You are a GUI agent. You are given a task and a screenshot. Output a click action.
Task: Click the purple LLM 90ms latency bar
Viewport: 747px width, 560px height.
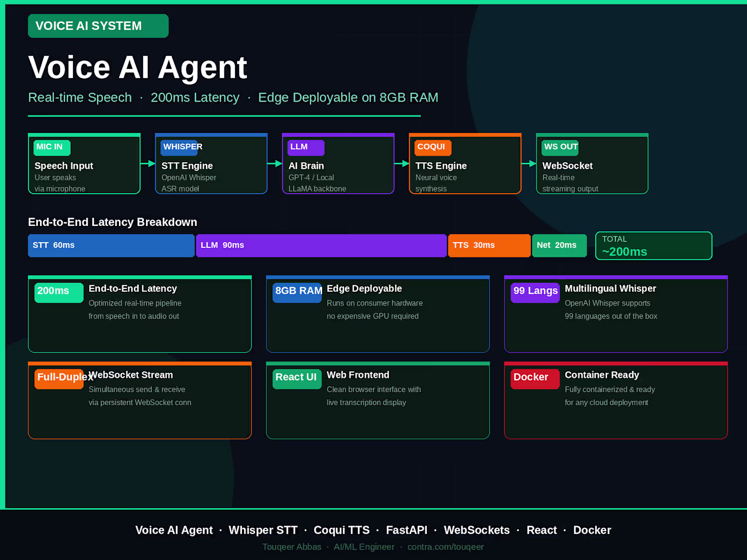click(321, 245)
